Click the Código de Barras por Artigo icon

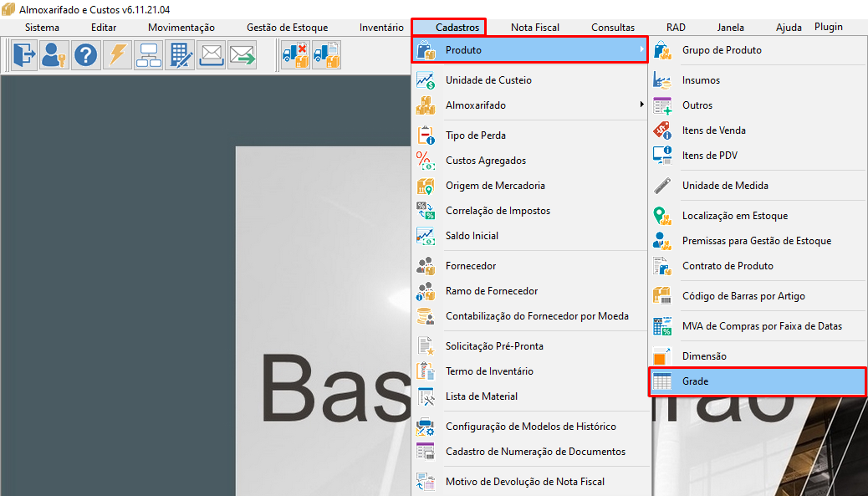pos(662,296)
